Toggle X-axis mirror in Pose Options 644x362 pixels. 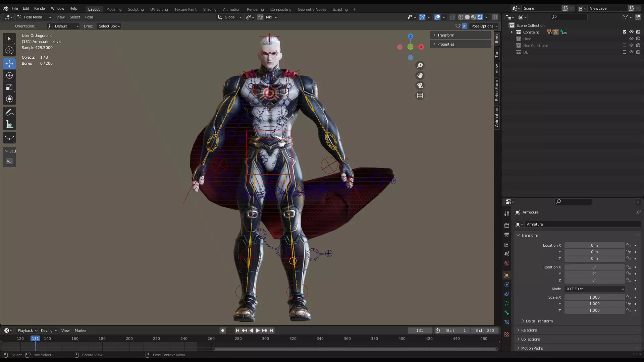coord(464,26)
